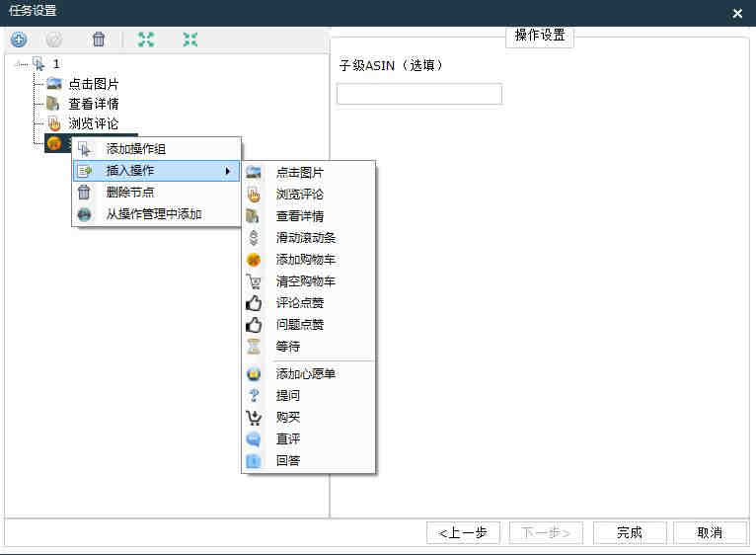Open the 插入操作 submenu arrow

[228, 171]
